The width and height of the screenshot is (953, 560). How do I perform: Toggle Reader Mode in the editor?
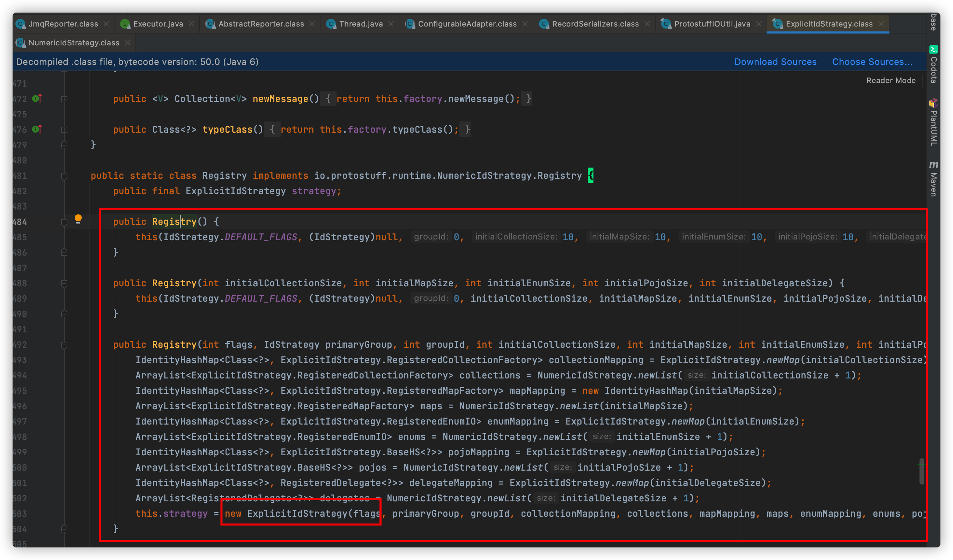point(891,81)
